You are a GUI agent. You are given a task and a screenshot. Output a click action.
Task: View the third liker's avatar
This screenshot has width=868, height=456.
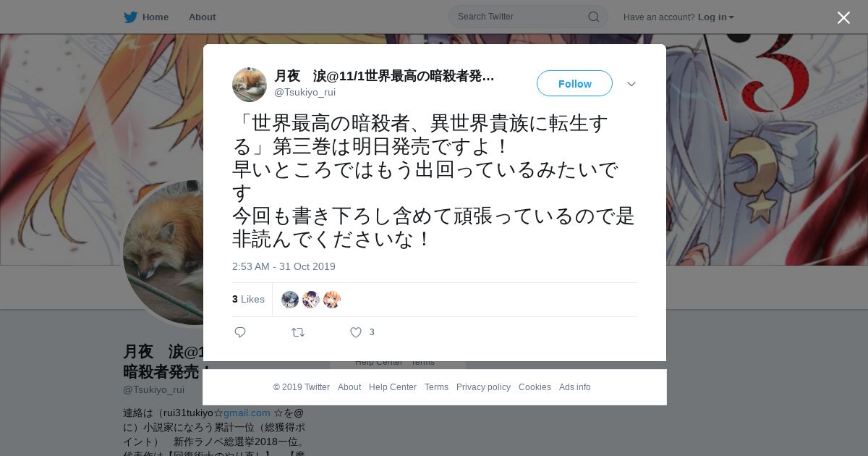(x=332, y=300)
